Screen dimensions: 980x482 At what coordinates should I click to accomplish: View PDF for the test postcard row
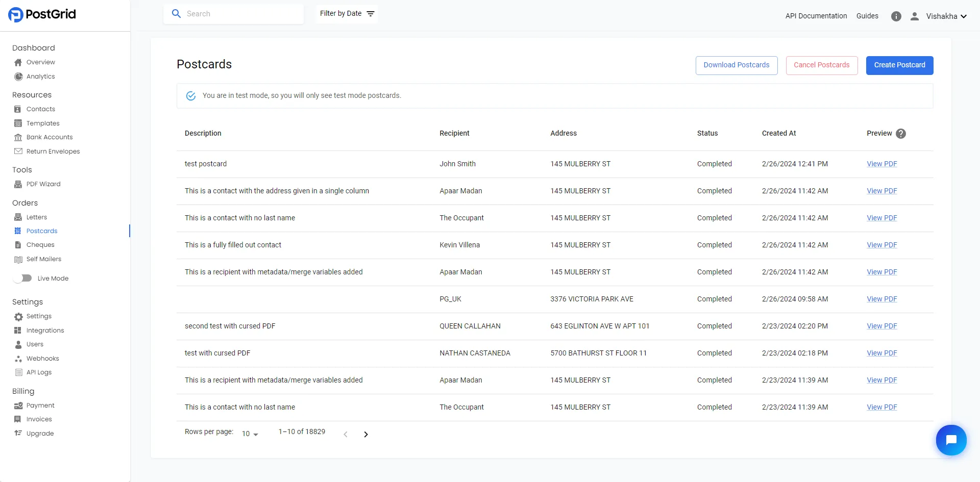(x=881, y=164)
